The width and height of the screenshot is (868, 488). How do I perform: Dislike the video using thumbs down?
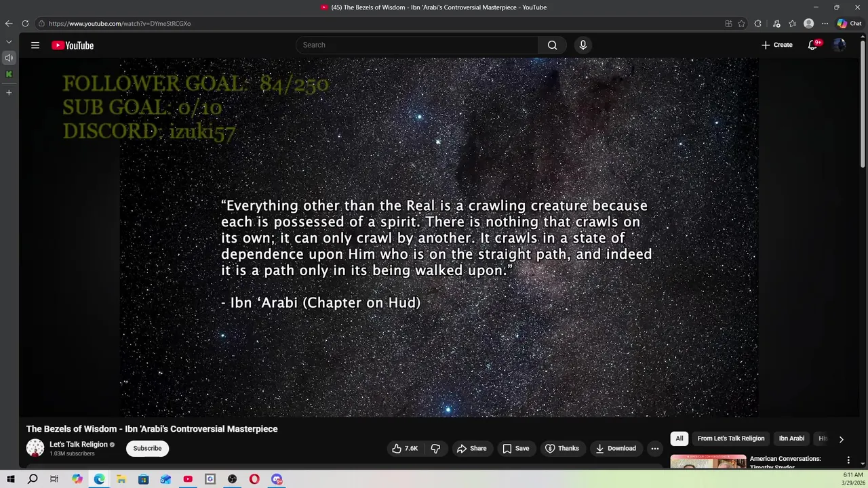pos(435,449)
